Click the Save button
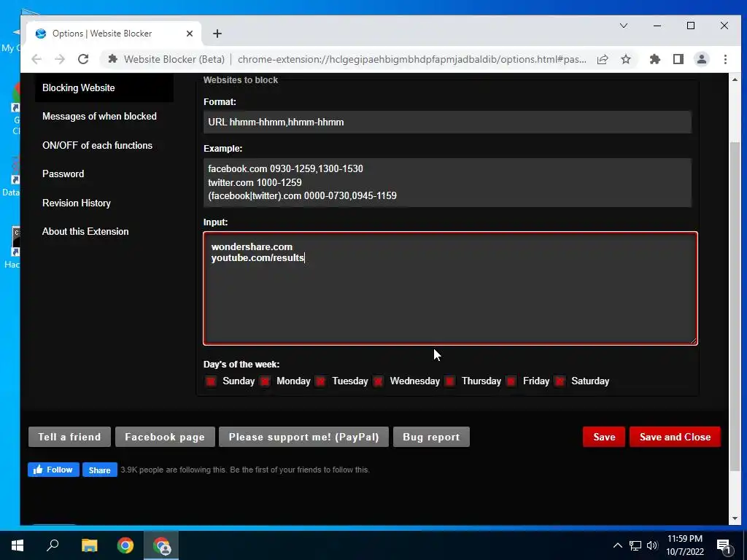This screenshot has height=560, width=747. 603,437
